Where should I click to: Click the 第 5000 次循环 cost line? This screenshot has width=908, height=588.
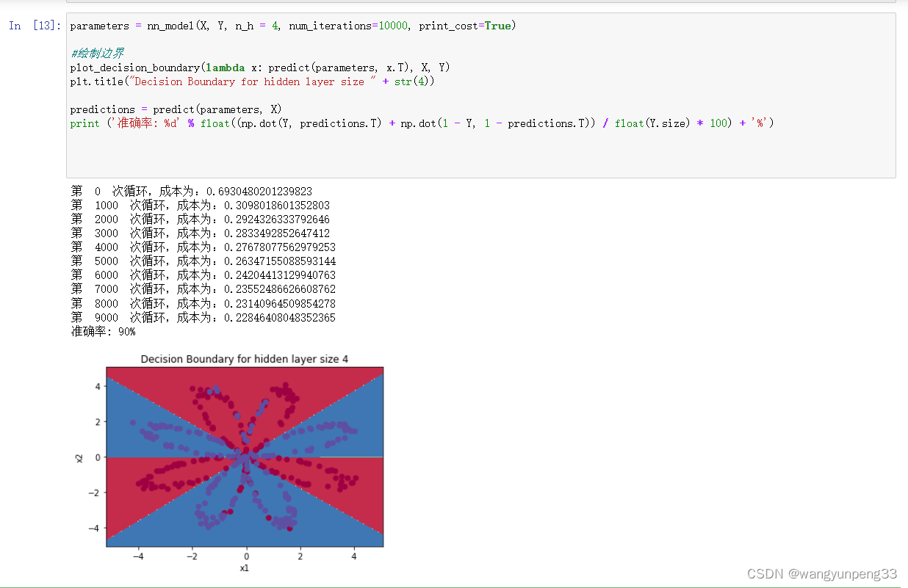point(203,261)
